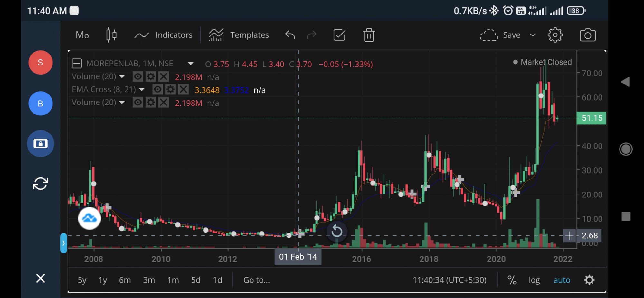Tap the Android back triangle button

[625, 82]
